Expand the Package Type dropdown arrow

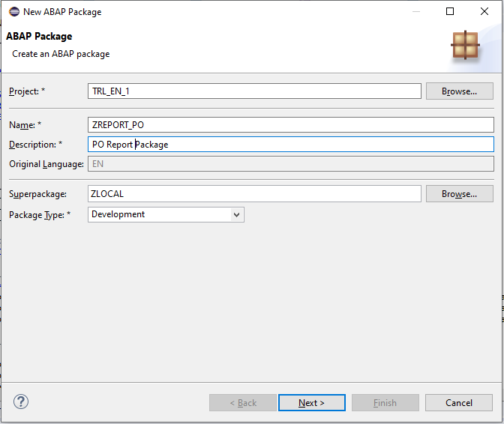(236, 215)
